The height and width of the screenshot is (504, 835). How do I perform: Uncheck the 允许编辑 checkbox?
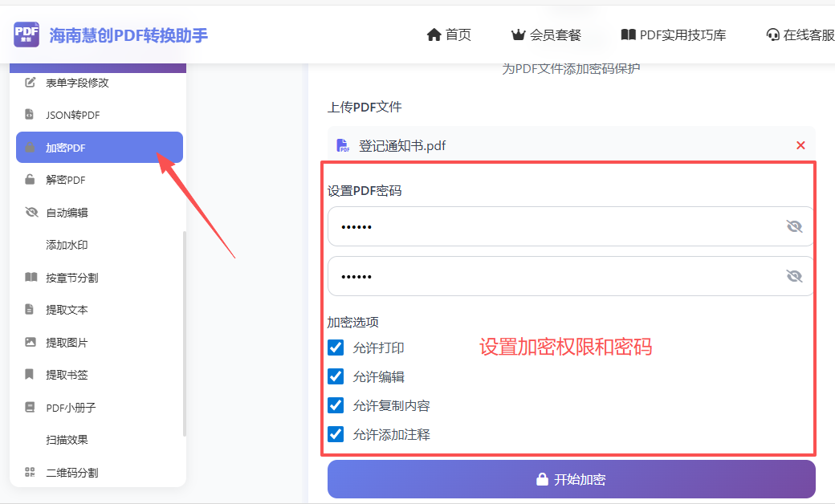[336, 376]
